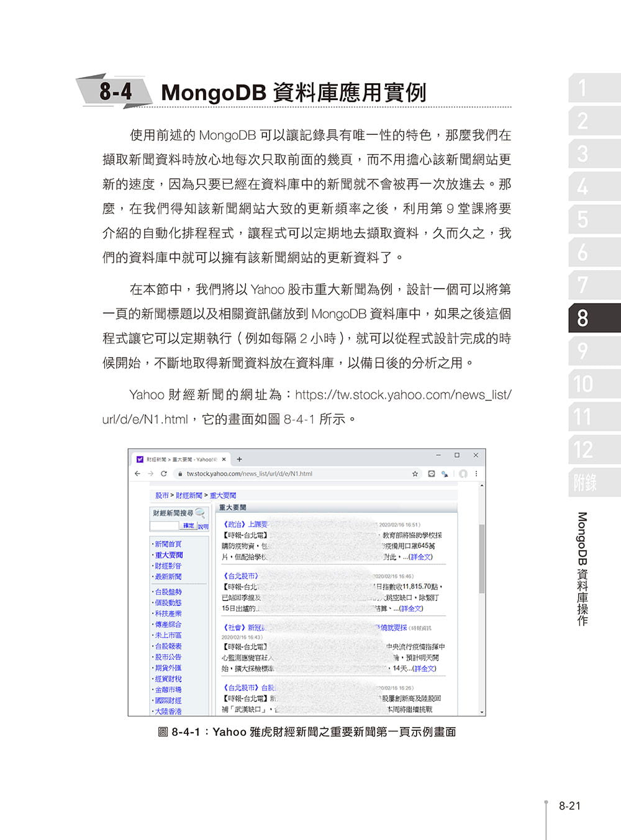Click the browser profile avatar icon
The height and width of the screenshot is (840, 621).
tap(463, 473)
